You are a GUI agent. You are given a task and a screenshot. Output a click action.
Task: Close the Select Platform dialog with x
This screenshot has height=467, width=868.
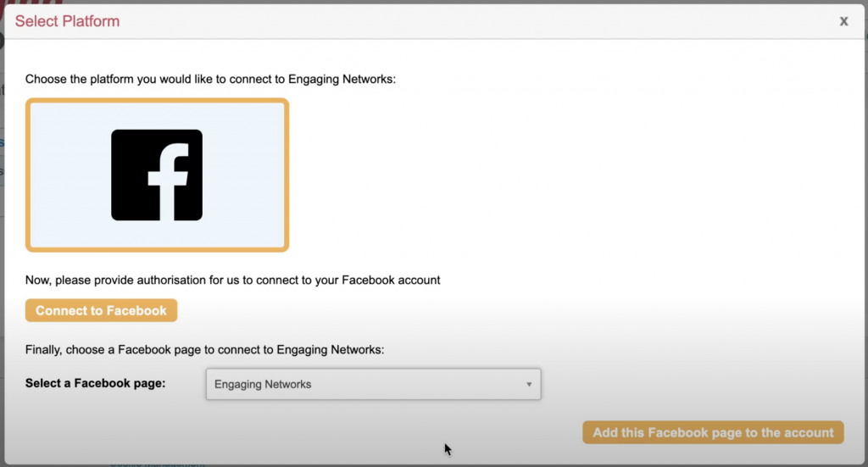[x=843, y=21]
